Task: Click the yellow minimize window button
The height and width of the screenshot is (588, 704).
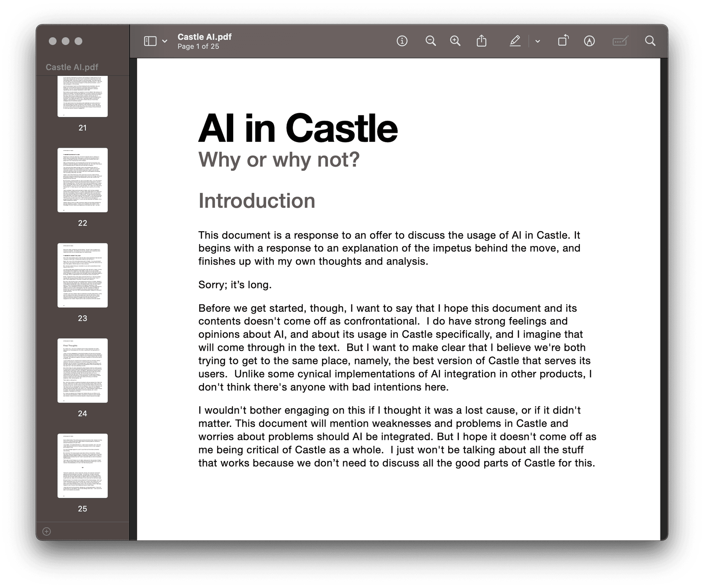Action: 65,41
